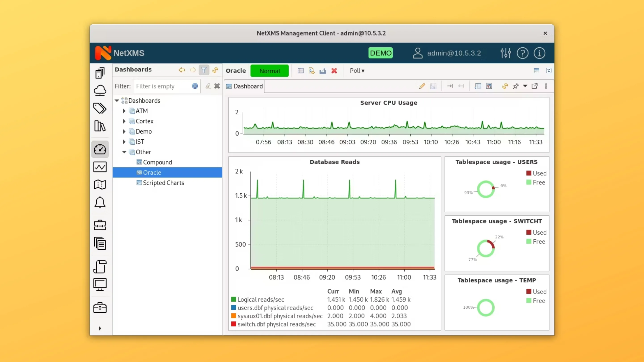Image resolution: width=644 pixels, height=362 pixels.
Task: Click the yellow back navigation arrow
Action: click(x=182, y=70)
